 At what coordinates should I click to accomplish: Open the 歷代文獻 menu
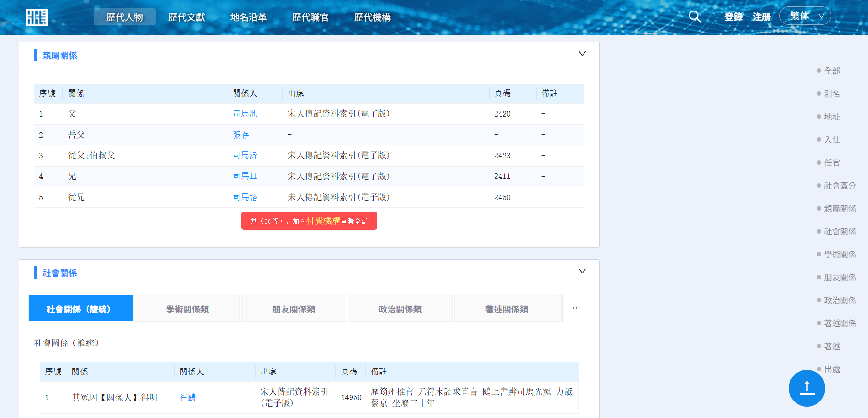[186, 17]
